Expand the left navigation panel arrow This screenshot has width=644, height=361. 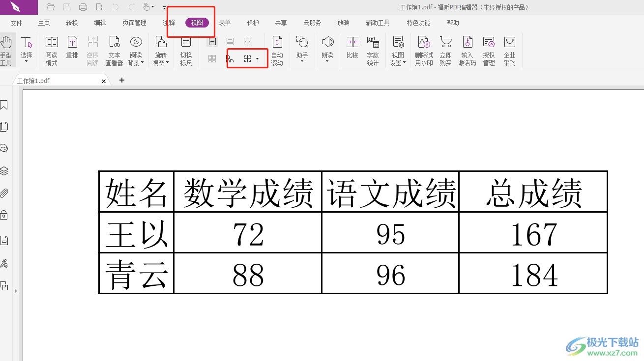(x=16, y=291)
